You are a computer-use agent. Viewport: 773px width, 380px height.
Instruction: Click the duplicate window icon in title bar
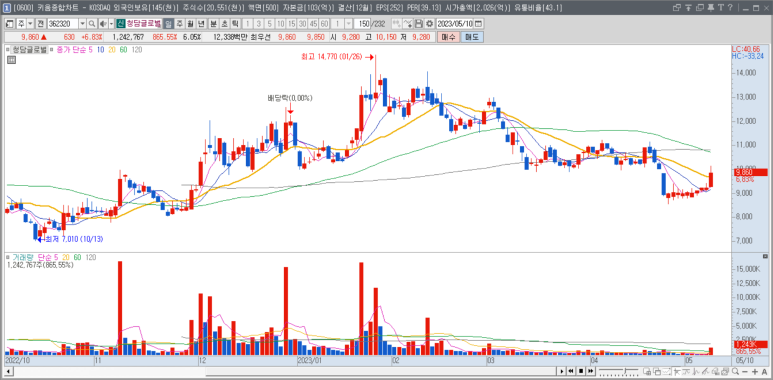[700, 7]
